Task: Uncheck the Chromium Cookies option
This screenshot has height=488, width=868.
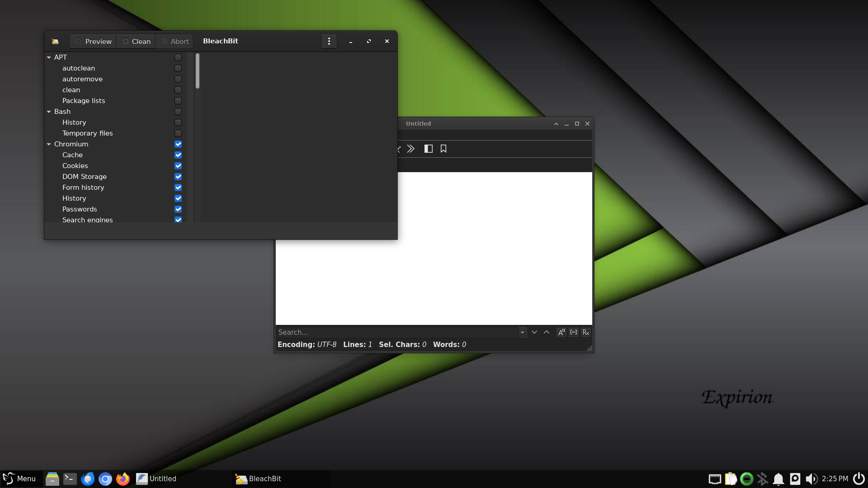Action: pyautogui.click(x=178, y=166)
